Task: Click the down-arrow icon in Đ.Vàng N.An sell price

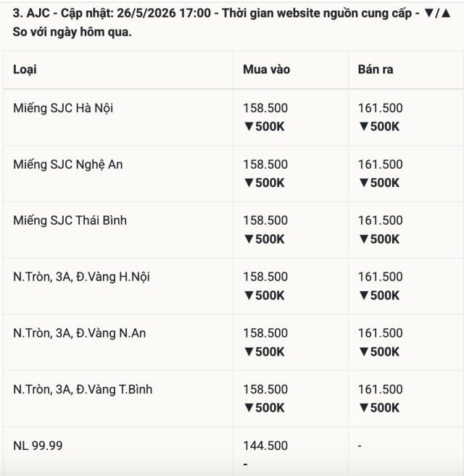Action: [364, 352]
